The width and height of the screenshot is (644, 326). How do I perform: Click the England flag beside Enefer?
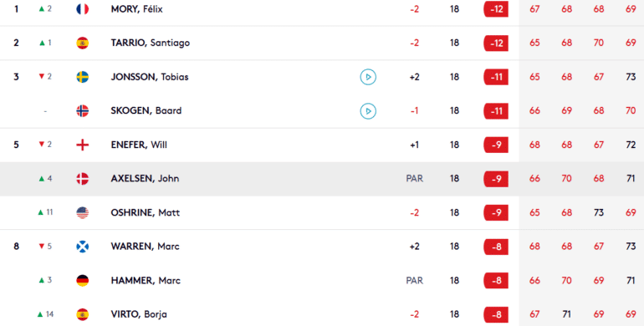[83, 145]
